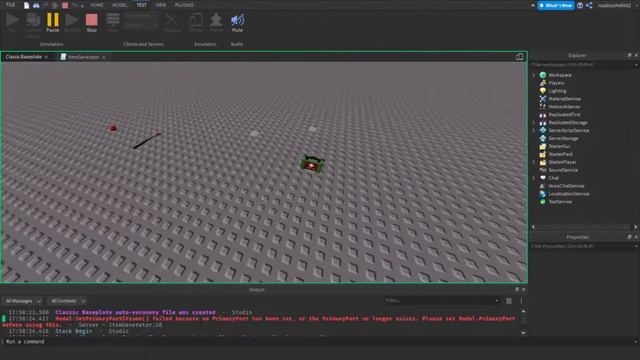Image resolution: width=640 pixels, height=360 pixels.
Task: Pause the running simulation
Action: pyautogui.click(x=52, y=22)
